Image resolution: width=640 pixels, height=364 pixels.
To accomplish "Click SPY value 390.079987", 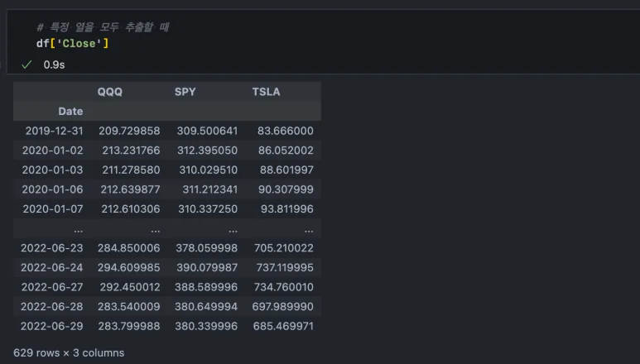I will 206,267.
